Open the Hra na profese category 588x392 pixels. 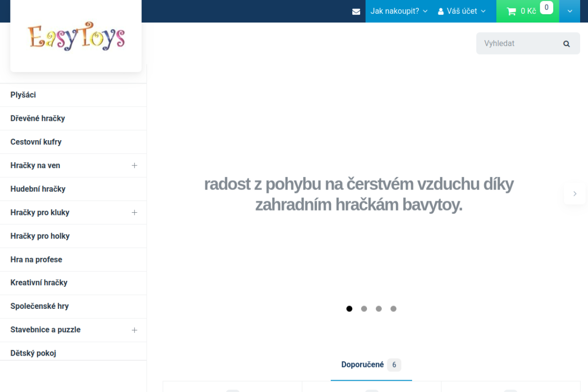tap(36, 260)
